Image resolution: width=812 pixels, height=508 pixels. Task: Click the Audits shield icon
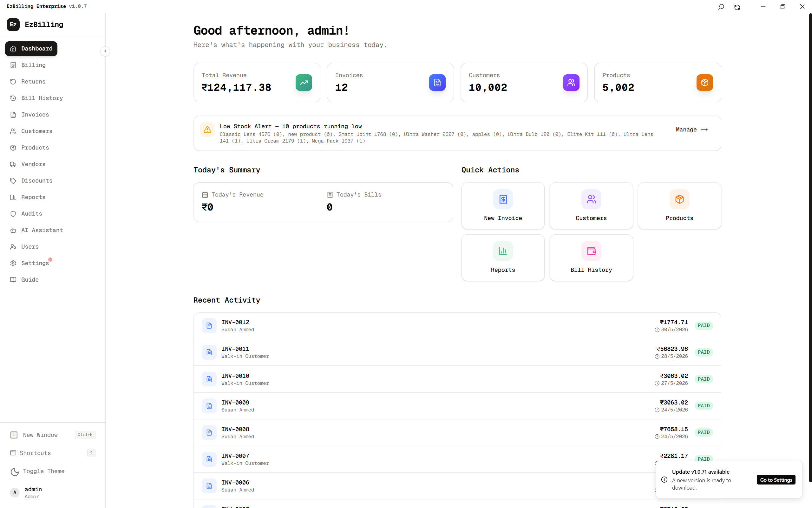pos(13,214)
